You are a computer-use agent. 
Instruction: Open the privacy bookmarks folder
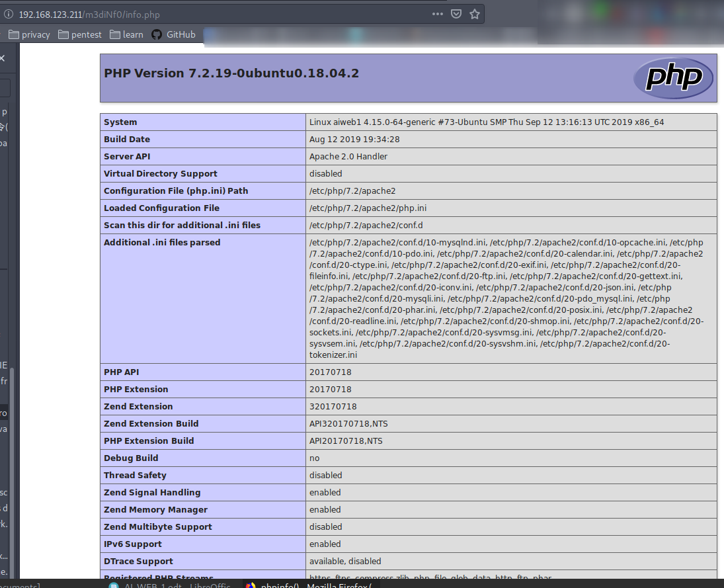[29, 34]
